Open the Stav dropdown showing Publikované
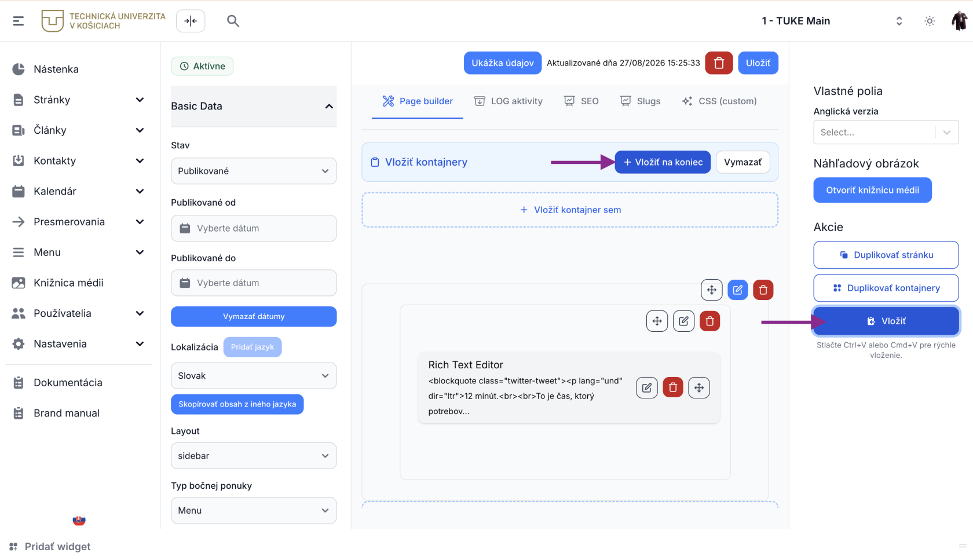 point(254,171)
